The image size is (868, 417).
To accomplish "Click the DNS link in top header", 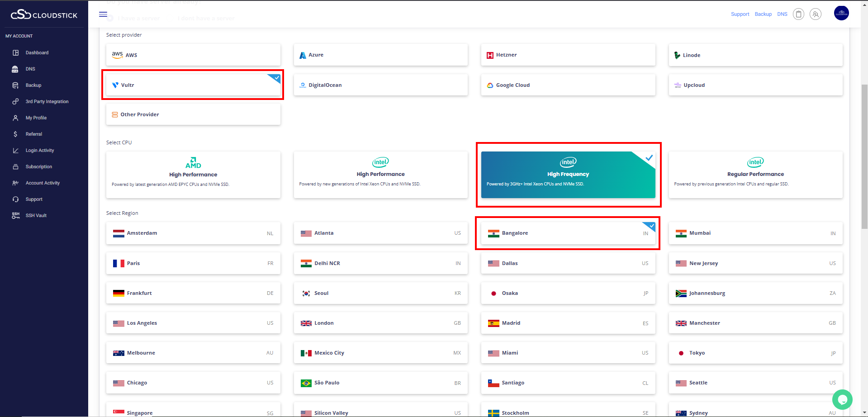I will coord(782,14).
